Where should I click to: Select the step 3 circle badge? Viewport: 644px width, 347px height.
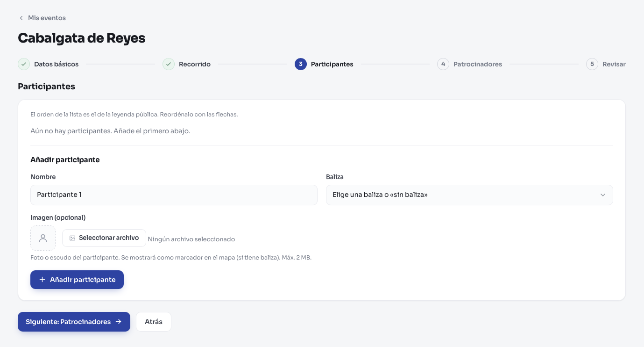pos(301,64)
